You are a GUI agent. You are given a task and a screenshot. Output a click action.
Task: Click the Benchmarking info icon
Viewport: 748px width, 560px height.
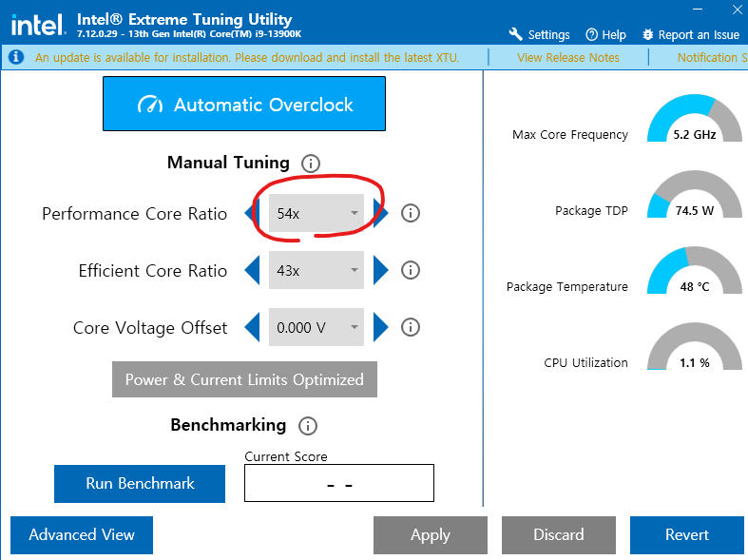click(x=308, y=426)
